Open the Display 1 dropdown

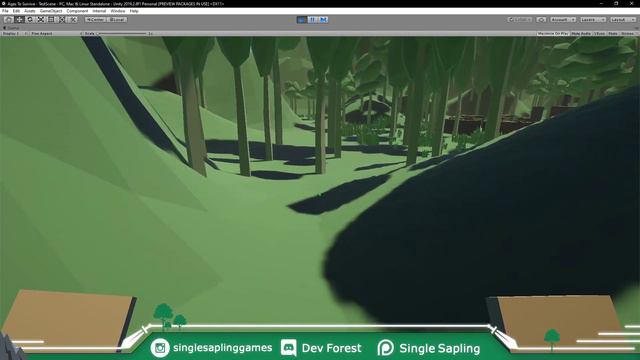point(14,33)
